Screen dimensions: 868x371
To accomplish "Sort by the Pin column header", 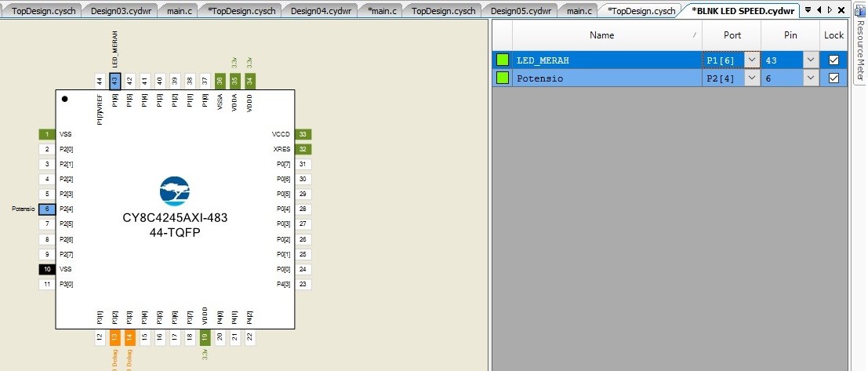I will [x=790, y=35].
